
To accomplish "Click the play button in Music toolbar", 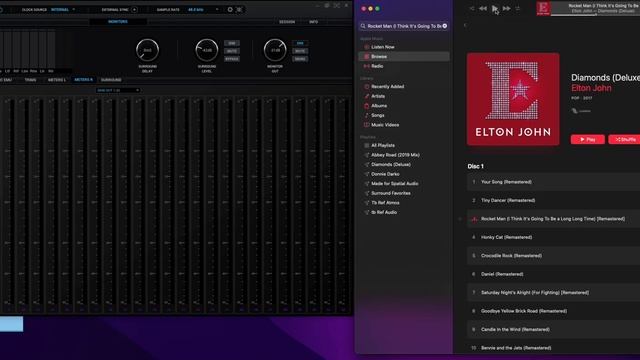I will pos(495,9).
